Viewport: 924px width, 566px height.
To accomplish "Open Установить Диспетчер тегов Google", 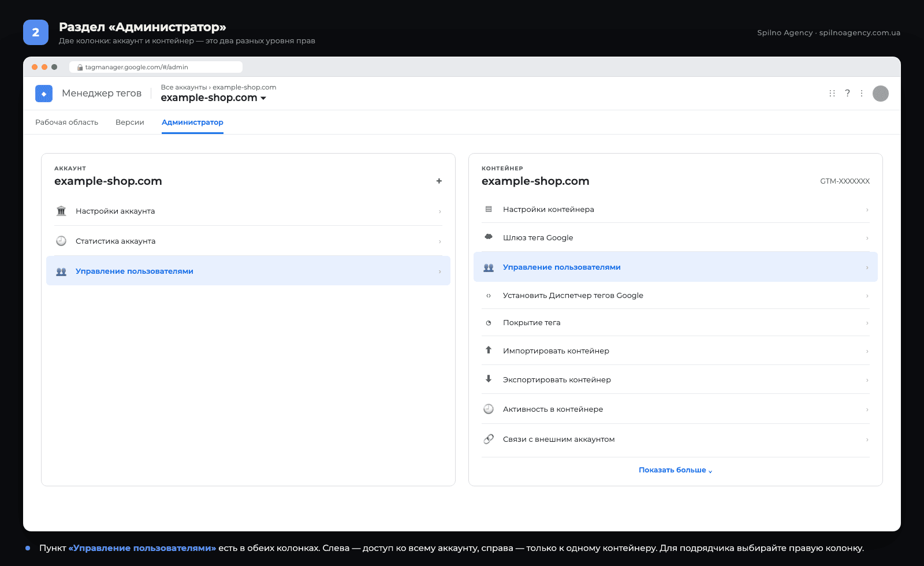I will 676,295.
